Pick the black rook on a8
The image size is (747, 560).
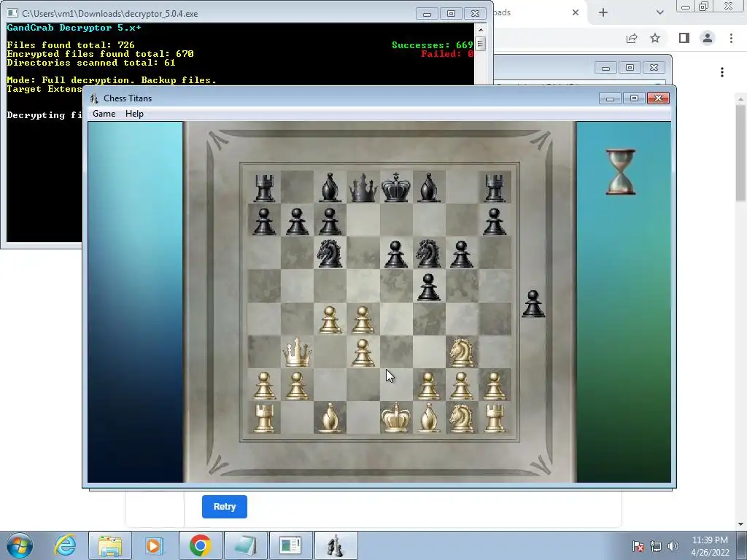click(x=264, y=188)
